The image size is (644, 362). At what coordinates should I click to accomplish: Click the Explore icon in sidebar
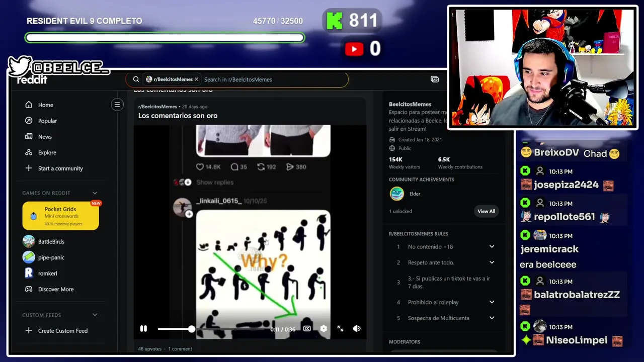29,152
